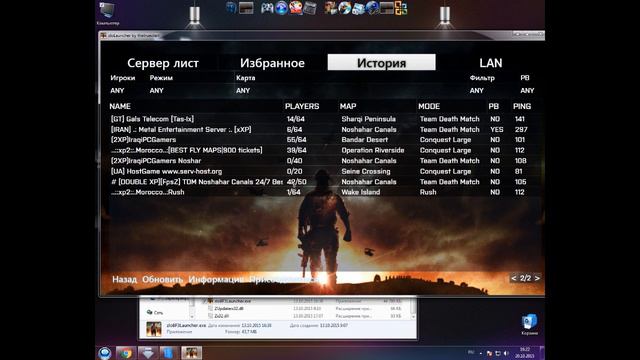The width and height of the screenshot is (640, 360).
Task: Open the Компьютер desktop icon
Action: pyautogui.click(x=108, y=13)
